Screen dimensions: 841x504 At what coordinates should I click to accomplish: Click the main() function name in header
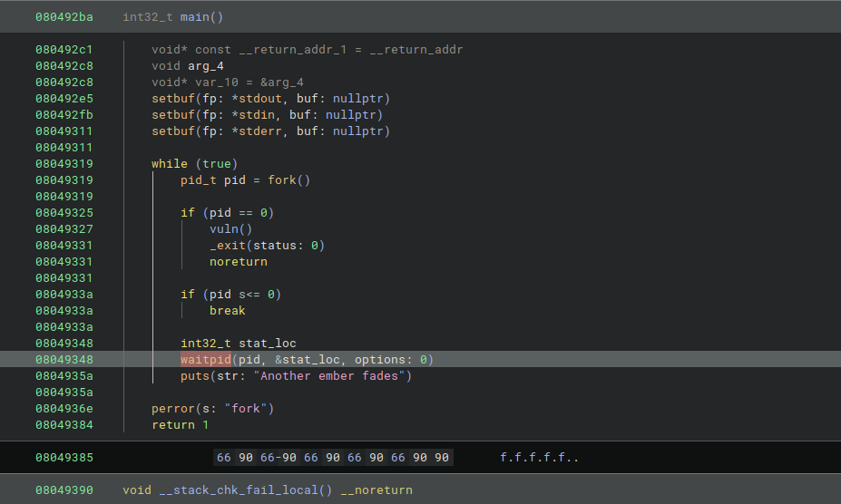(x=201, y=17)
